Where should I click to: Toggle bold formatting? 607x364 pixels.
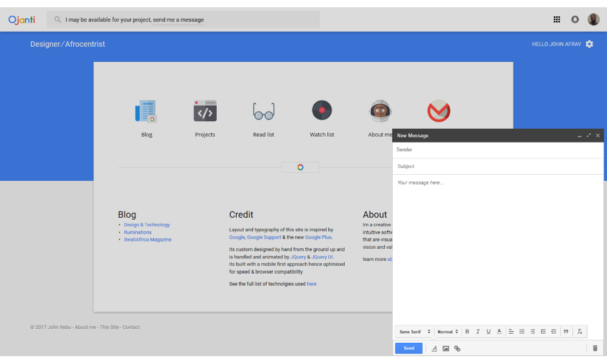tap(467, 331)
